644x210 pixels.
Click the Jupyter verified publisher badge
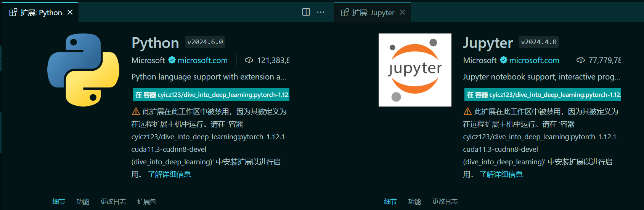504,60
